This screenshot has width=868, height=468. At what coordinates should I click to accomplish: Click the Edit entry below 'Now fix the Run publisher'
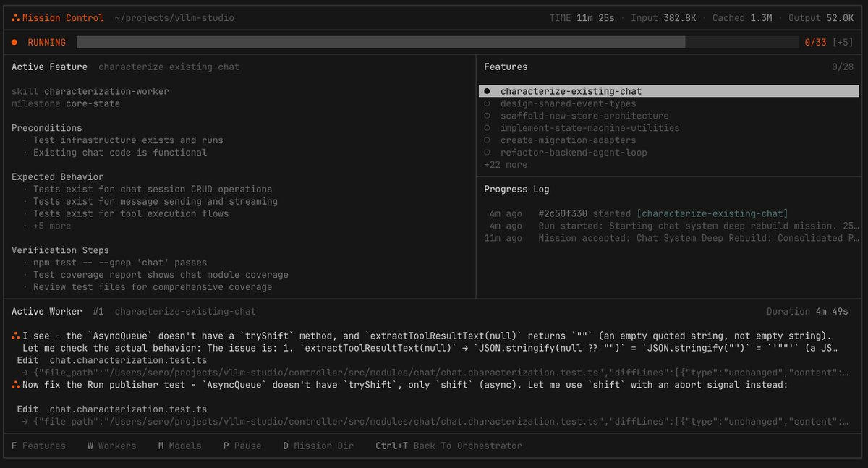(x=112, y=409)
